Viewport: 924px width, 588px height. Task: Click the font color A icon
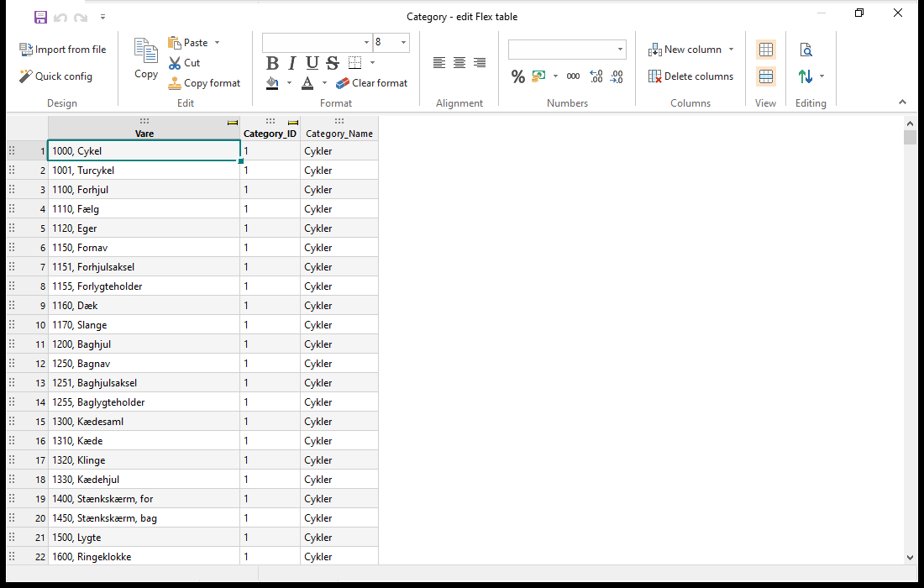(x=307, y=83)
